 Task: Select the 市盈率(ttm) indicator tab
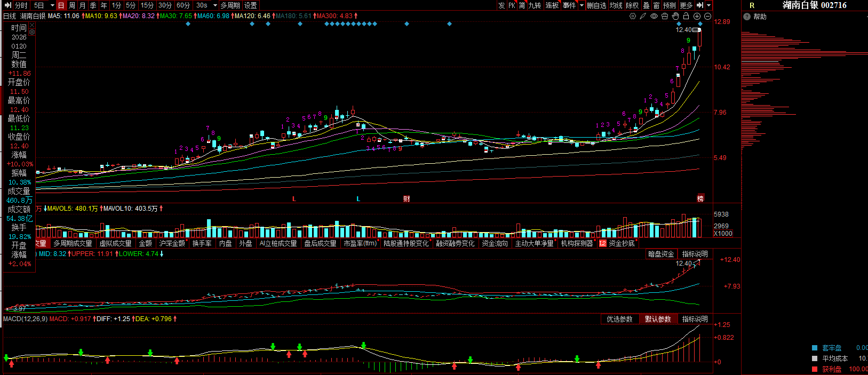click(360, 243)
